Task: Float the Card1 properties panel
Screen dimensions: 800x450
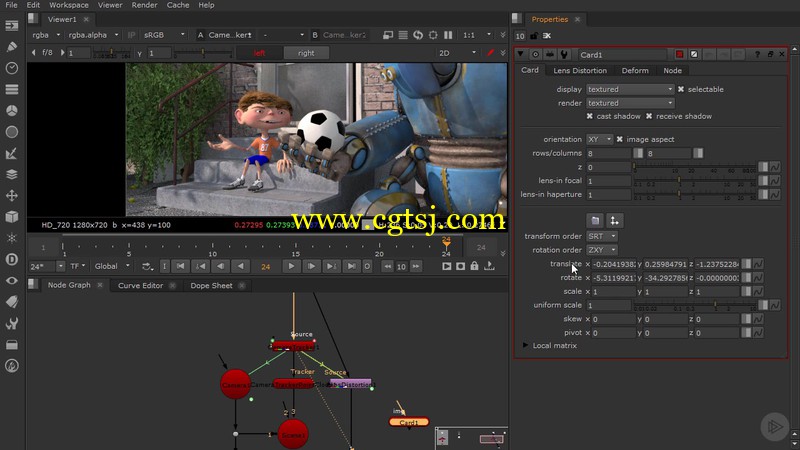Action: 770,54
